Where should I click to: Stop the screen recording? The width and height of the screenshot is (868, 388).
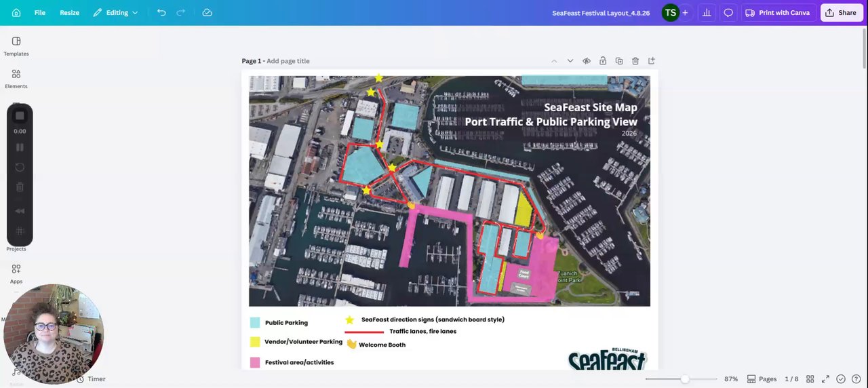click(20, 116)
